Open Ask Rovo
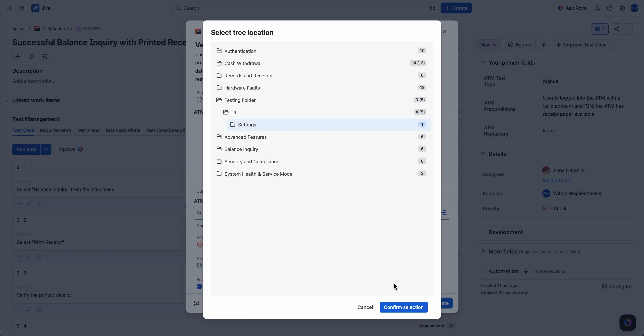Image resolution: width=644 pixels, height=336 pixels. [572, 8]
